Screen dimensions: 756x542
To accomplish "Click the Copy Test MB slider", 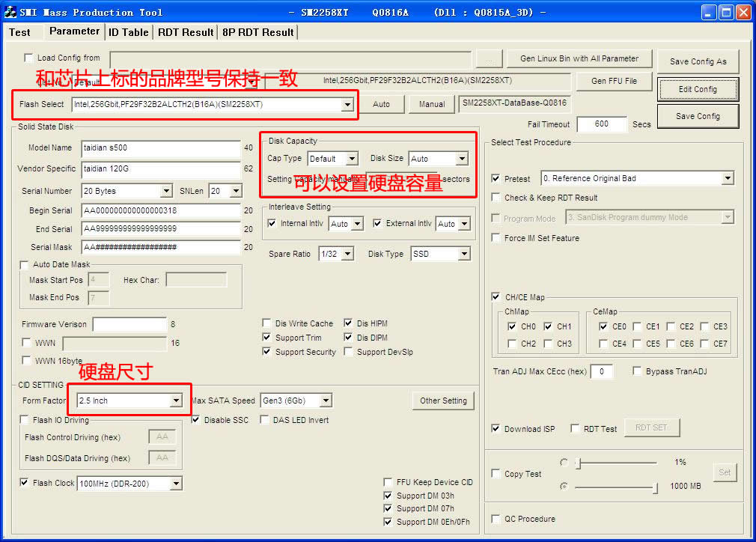I will (x=616, y=487).
